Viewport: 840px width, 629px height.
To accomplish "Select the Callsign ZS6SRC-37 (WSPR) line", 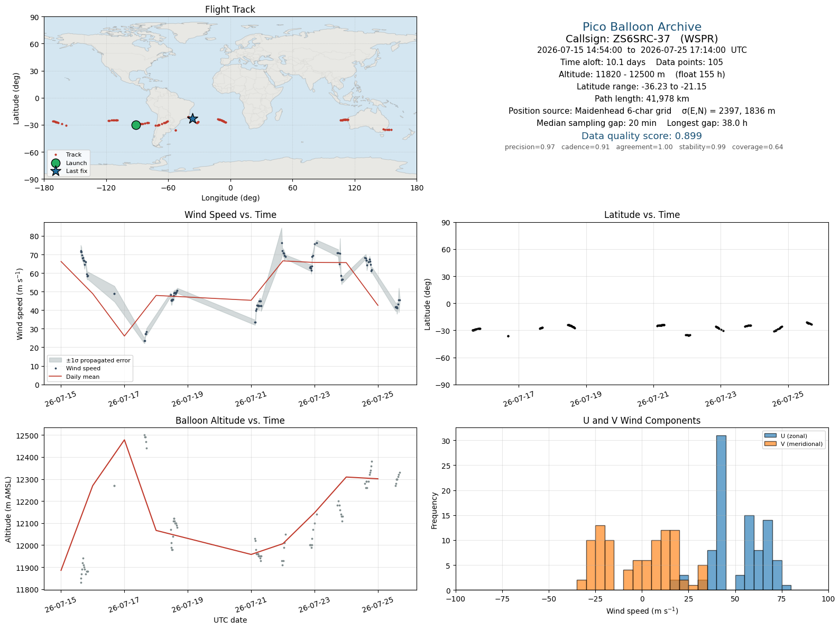I will click(x=642, y=39).
